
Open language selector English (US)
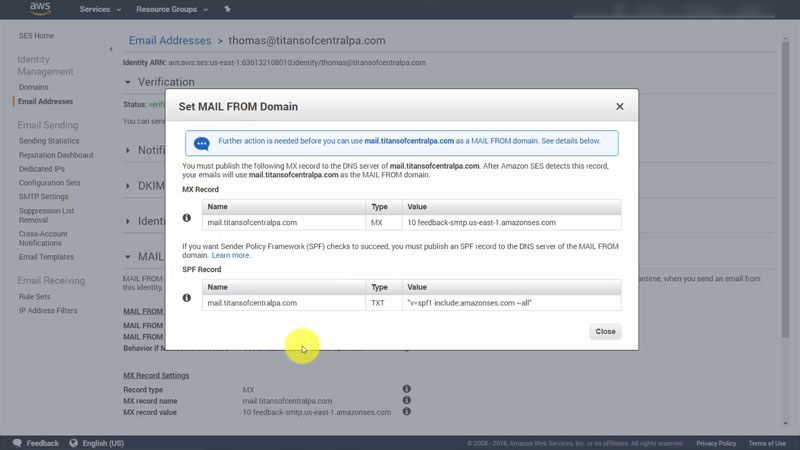pyautogui.click(x=102, y=443)
